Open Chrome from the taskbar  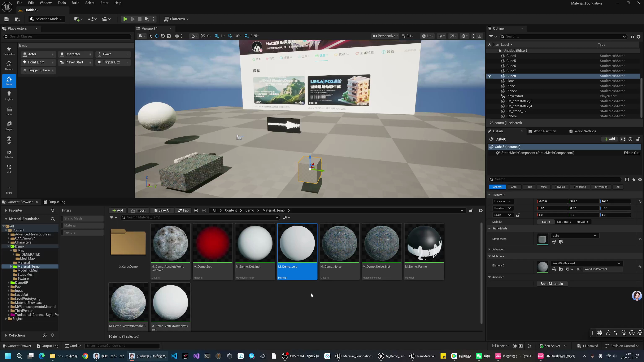pos(86,356)
